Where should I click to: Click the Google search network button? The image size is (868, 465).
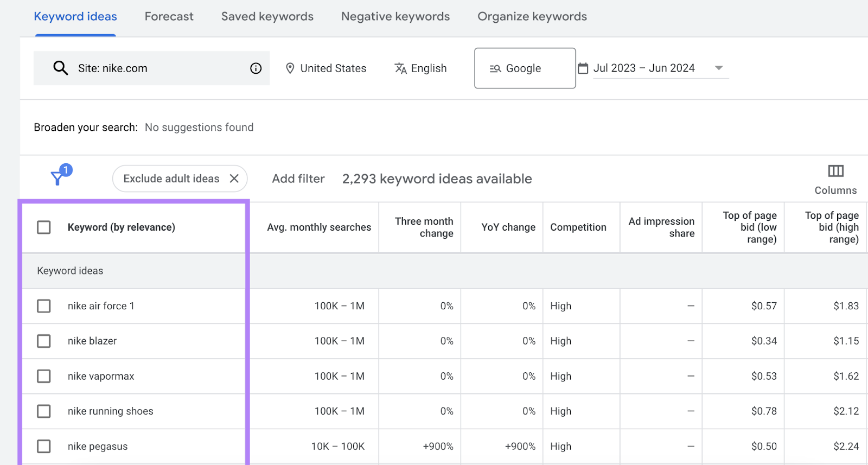coord(525,68)
